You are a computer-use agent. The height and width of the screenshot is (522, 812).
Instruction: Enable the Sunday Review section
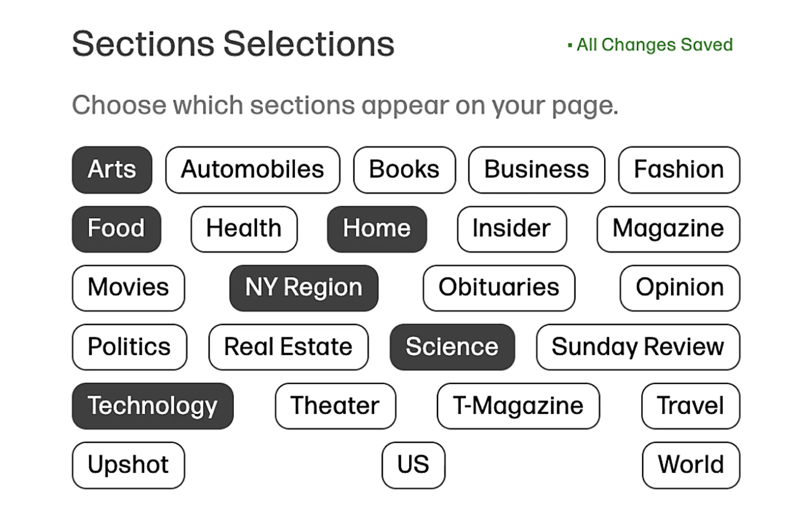[638, 347]
